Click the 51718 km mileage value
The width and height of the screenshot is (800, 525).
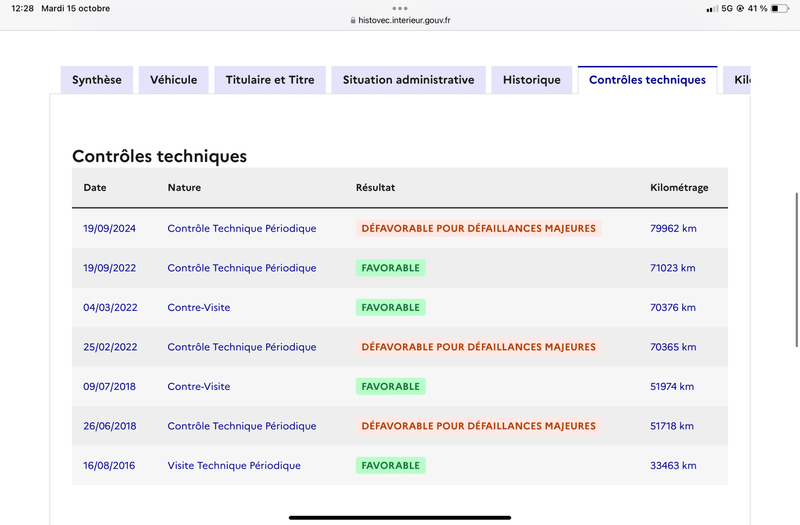(x=672, y=426)
